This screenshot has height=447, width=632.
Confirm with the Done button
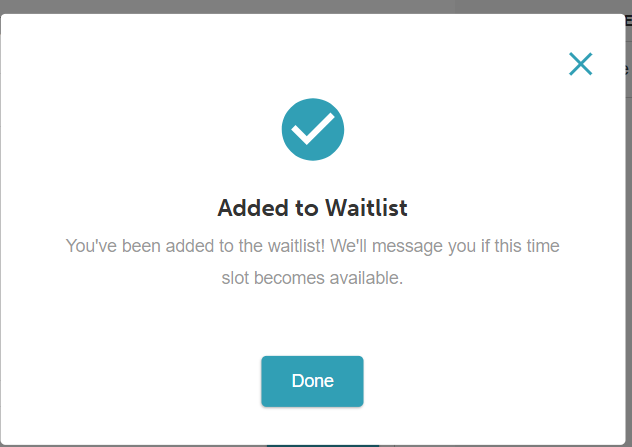(x=312, y=381)
